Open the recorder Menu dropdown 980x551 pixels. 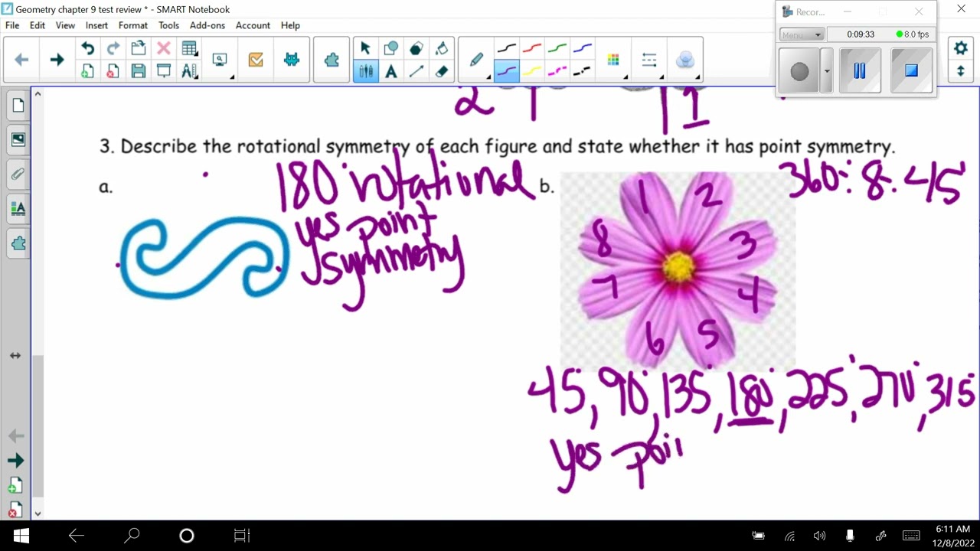(802, 34)
